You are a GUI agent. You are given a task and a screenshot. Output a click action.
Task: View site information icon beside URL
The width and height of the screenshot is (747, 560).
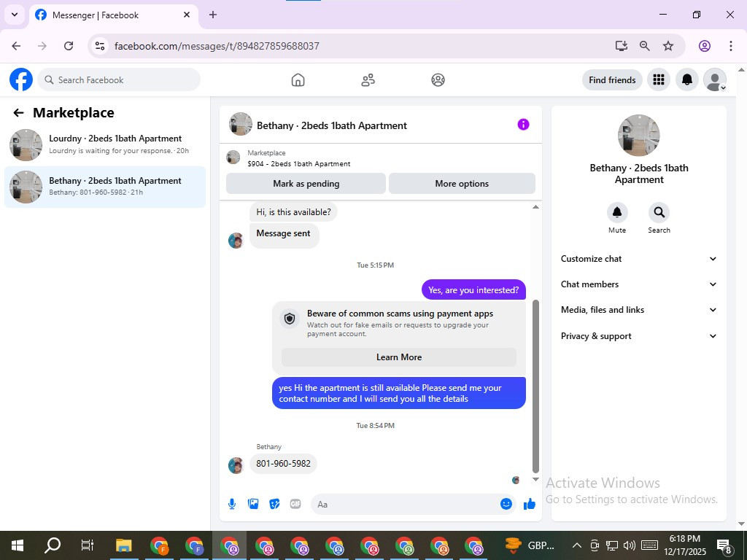[x=99, y=46]
